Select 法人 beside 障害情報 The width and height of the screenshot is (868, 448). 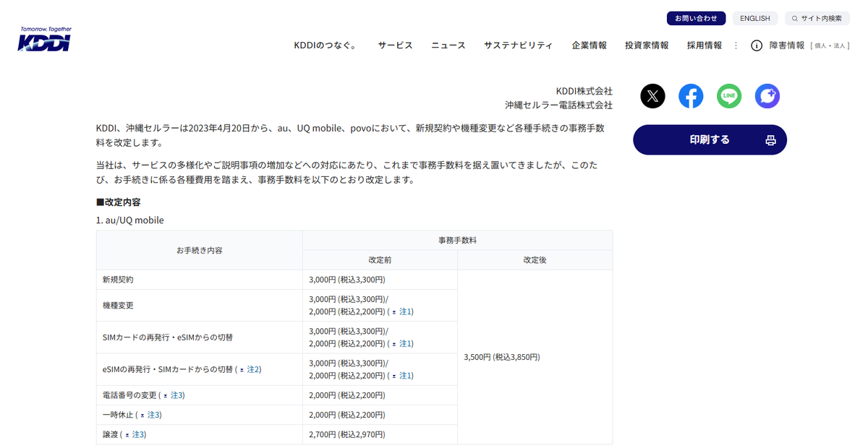(839, 46)
